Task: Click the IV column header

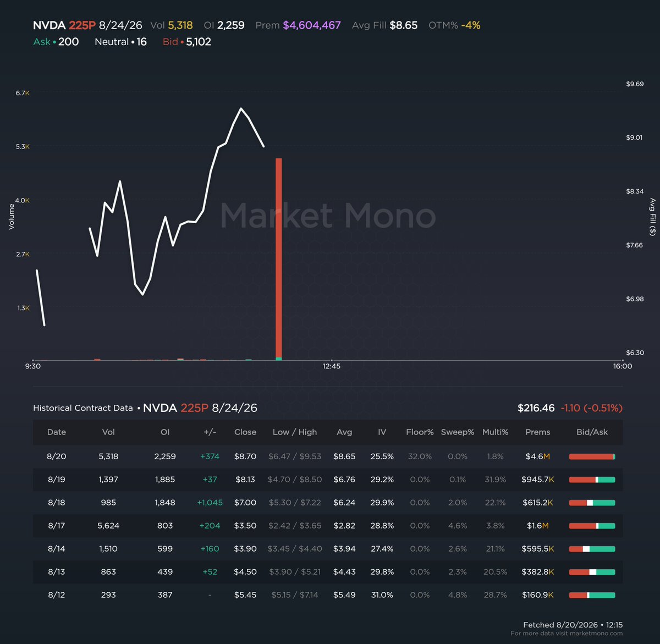Action: 382,432
